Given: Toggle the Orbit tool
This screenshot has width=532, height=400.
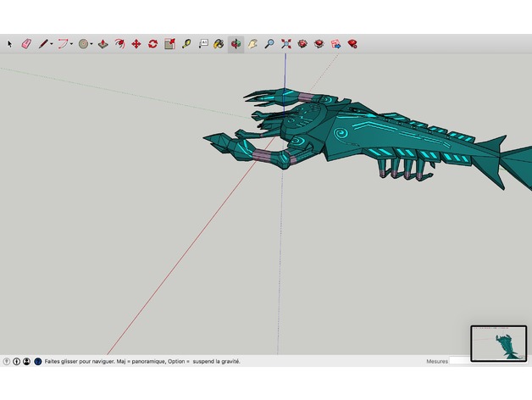Looking at the screenshot, I should click(236, 43).
